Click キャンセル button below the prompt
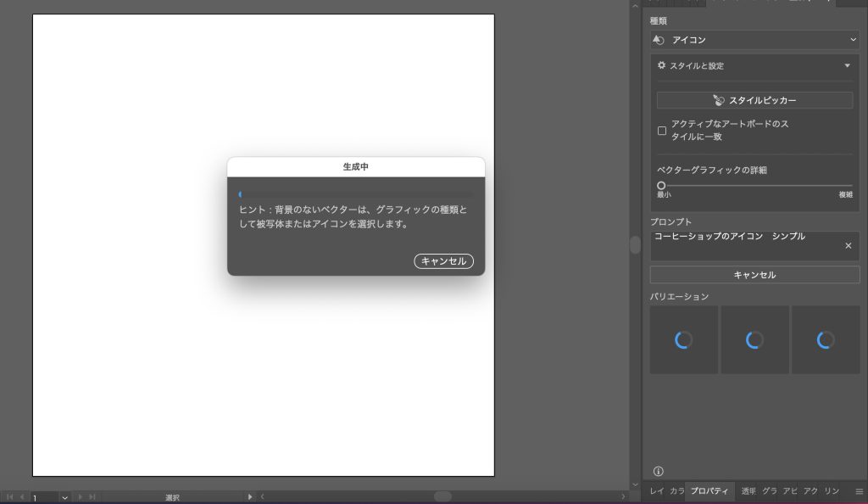868x504 pixels. (x=754, y=275)
